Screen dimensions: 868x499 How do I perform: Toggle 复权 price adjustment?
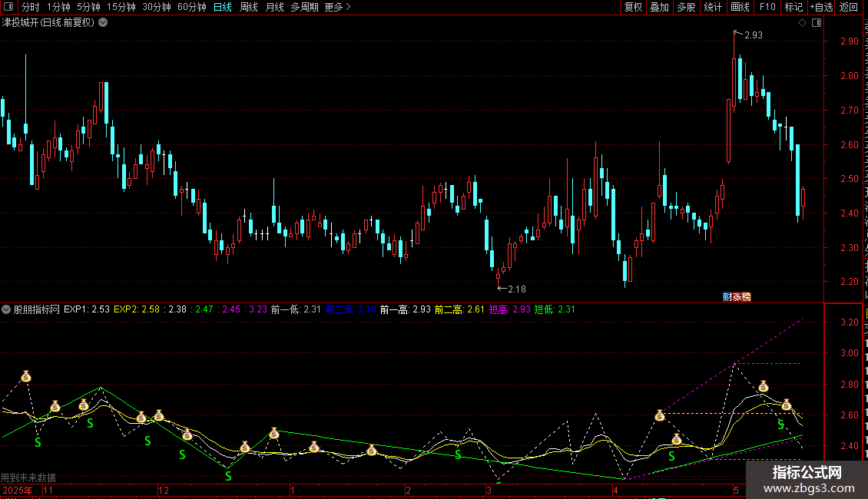click(x=633, y=7)
